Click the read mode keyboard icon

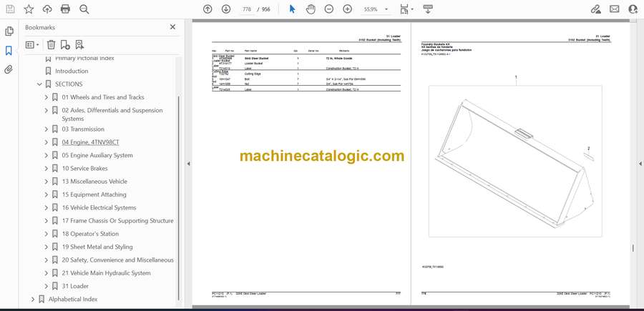(x=428, y=9)
